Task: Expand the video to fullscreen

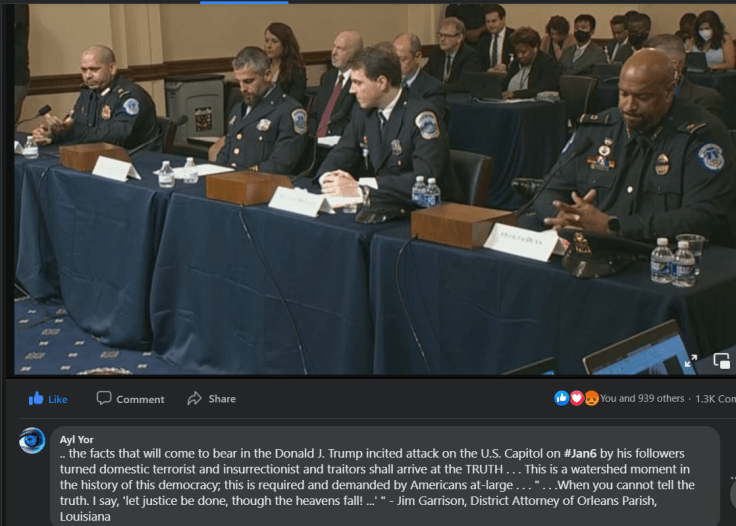Action: coord(690,360)
